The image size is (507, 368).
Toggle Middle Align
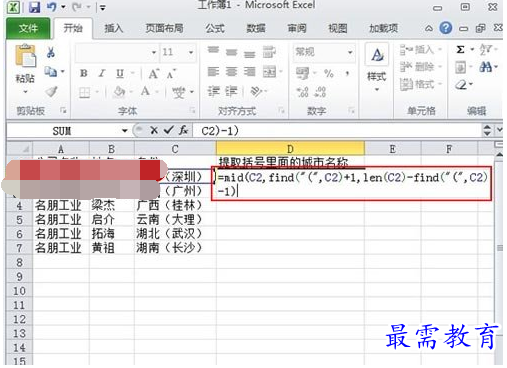[x=231, y=52]
